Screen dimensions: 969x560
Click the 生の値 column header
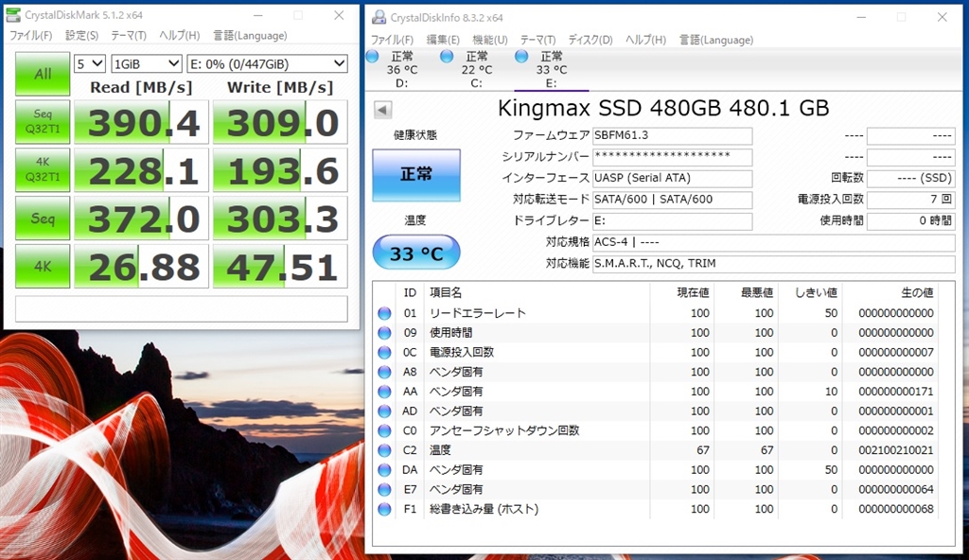click(x=917, y=293)
